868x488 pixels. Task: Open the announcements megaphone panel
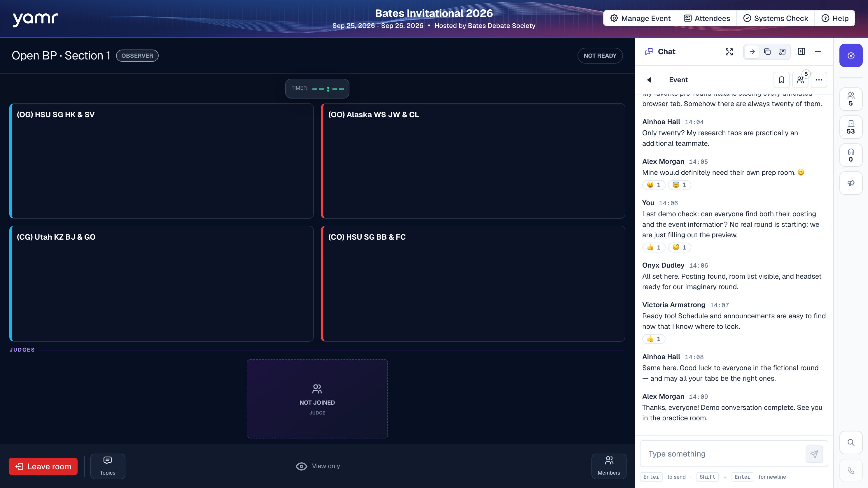(851, 183)
